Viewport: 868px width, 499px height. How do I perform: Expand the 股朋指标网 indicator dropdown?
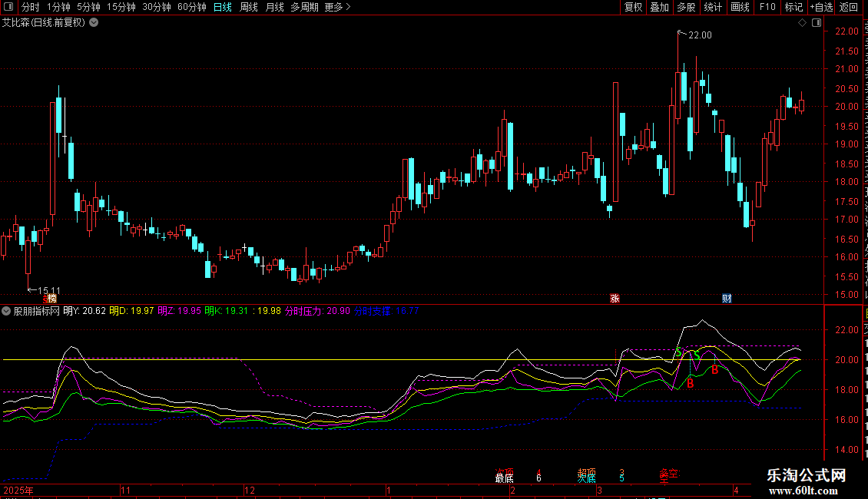pyautogui.click(x=6, y=311)
